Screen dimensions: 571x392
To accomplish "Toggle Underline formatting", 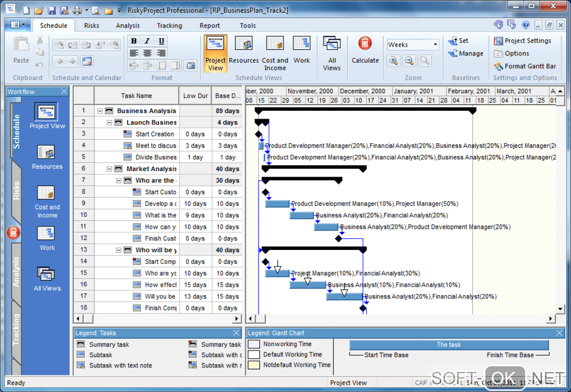I will coord(161,41).
